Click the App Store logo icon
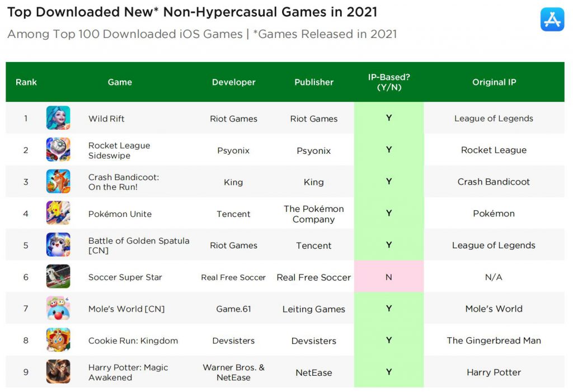Viewport: 573px width, 392px height. [x=552, y=20]
